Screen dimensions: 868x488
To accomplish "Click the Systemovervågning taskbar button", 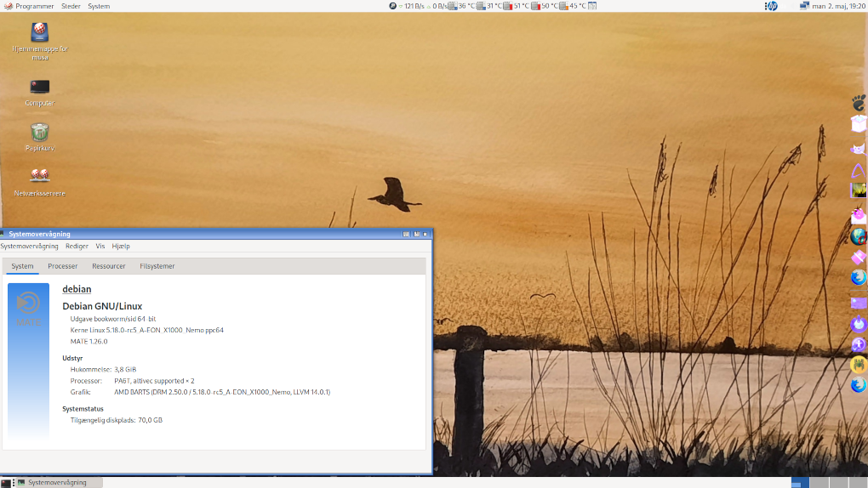I will pos(58,482).
